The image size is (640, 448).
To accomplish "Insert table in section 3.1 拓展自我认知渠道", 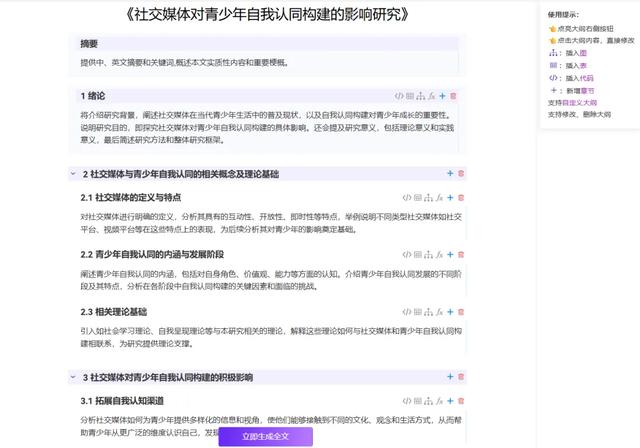I will pos(418,401).
